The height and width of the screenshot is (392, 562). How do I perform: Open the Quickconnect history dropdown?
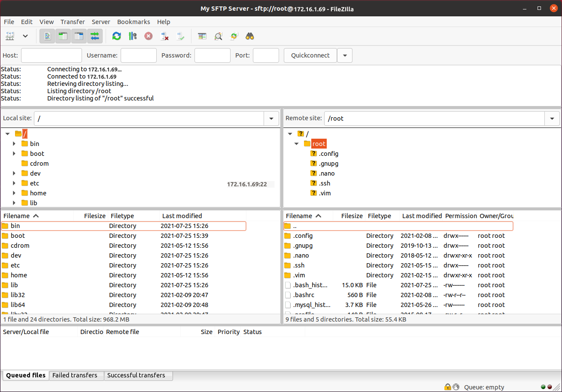tap(345, 55)
